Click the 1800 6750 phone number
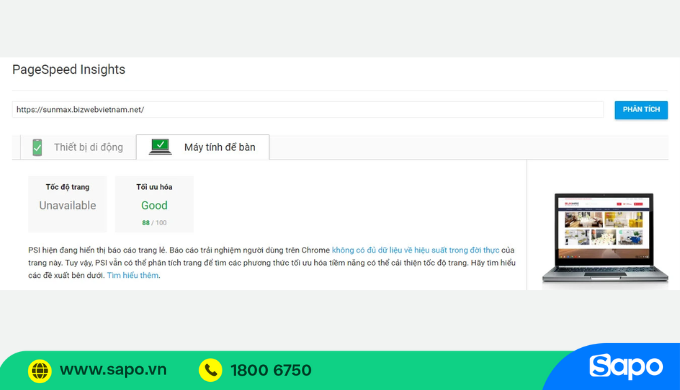The height and width of the screenshot is (390, 680). 271,370
